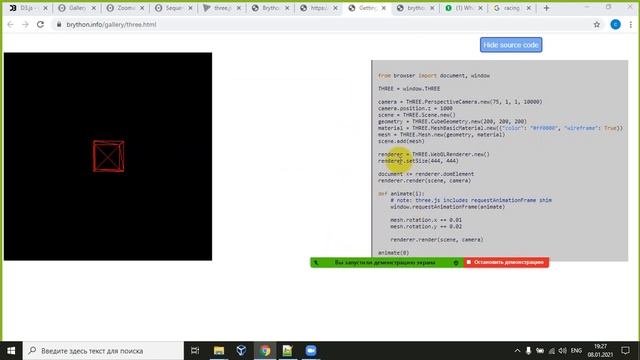Screen dimensions: 640x360
Task: Switch to the three.js tab
Action: [222, 8]
